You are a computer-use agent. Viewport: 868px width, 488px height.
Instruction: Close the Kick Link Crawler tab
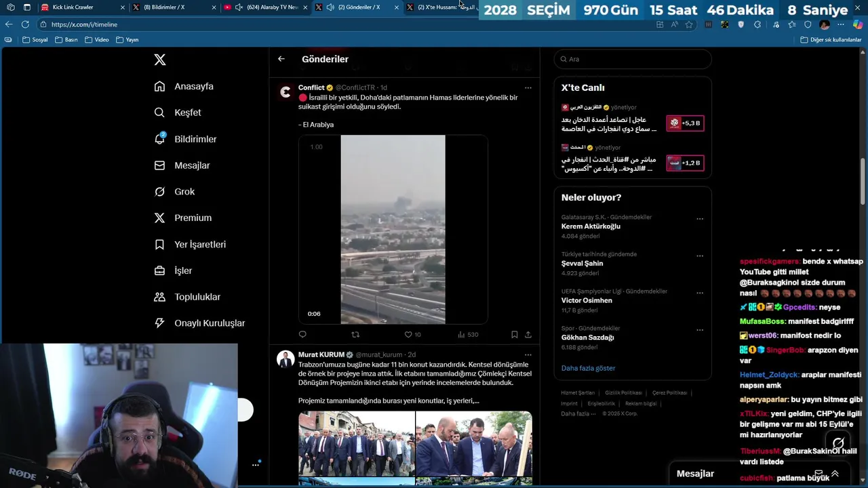123,7
